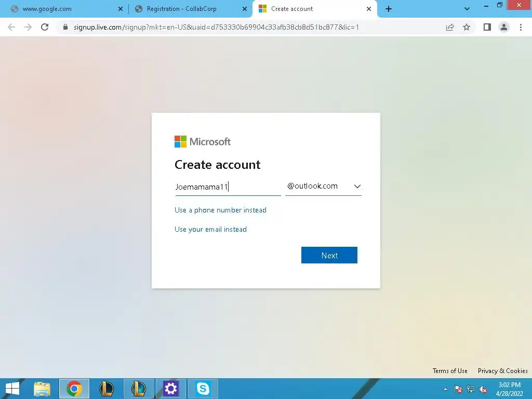Open File Explorer from the taskbar
This screenshot has height=399, width=532.
pyautogui.click(x=42, y=389)
